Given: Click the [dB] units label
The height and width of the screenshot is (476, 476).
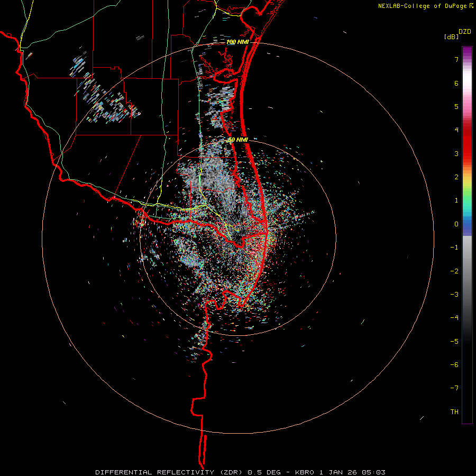Looking at the screenshot, I should pyautogui.click(x=451, y=37).
